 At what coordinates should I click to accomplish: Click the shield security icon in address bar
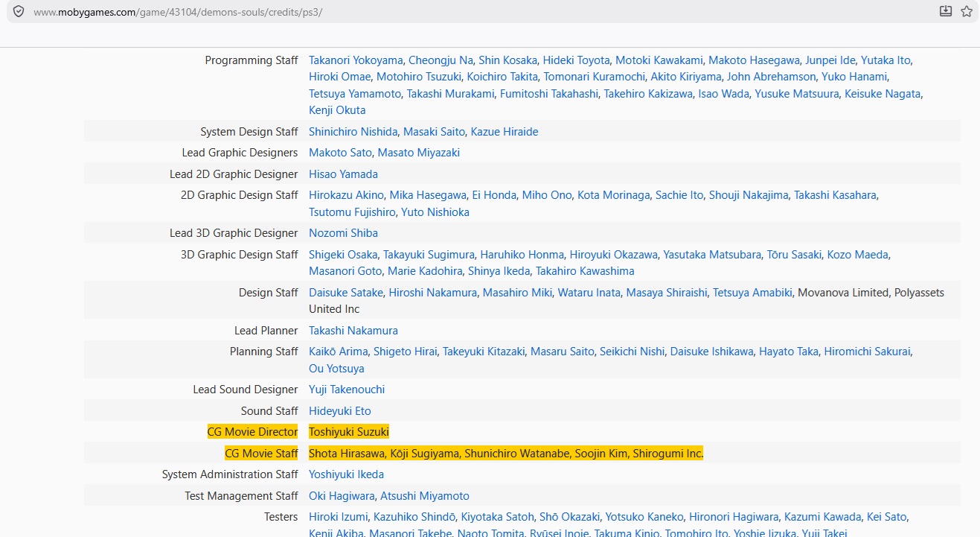19,12
